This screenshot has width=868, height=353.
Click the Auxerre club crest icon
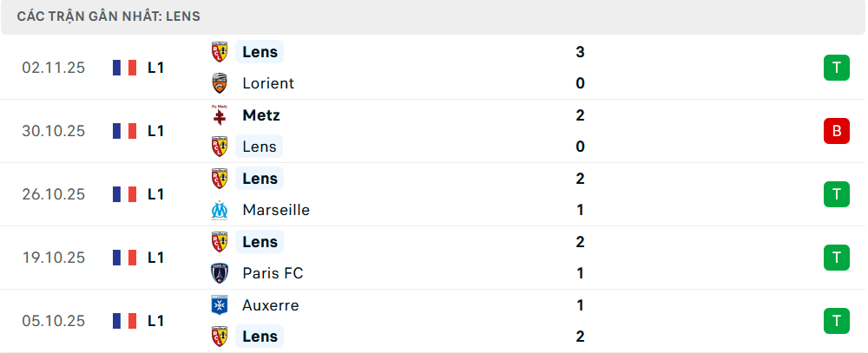tap(220, 305)
